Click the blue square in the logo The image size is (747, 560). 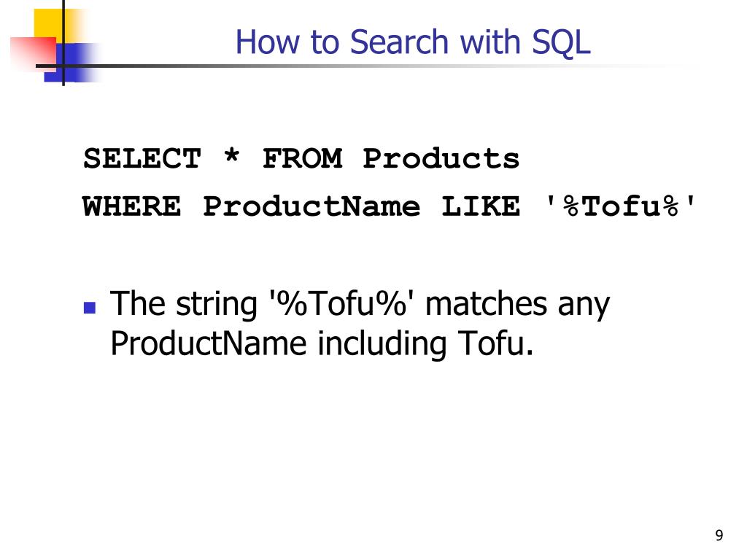71,62
